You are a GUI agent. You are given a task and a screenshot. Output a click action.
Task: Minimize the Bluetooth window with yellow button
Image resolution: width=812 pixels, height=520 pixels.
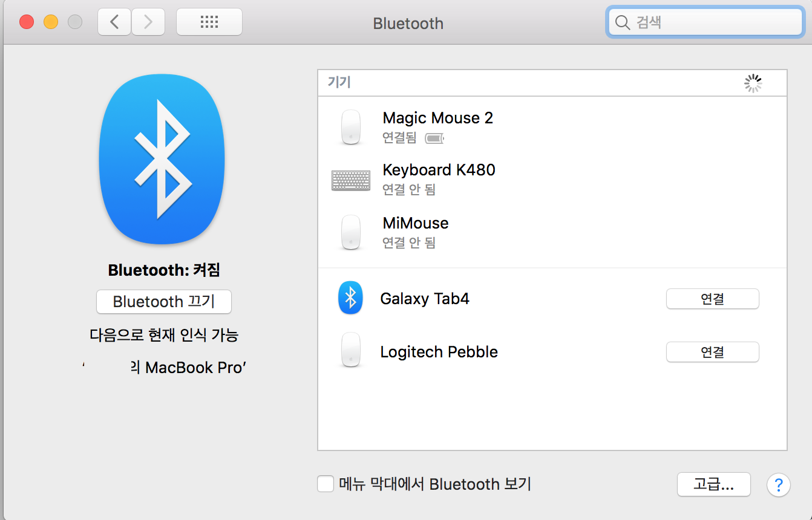click(51, 22)
